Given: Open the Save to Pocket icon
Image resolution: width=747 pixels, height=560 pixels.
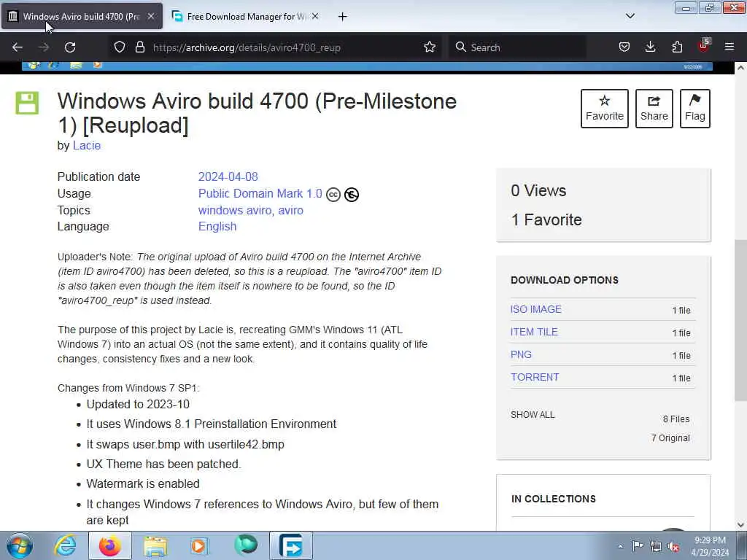Looking at the screenshot, I should 624,47.
